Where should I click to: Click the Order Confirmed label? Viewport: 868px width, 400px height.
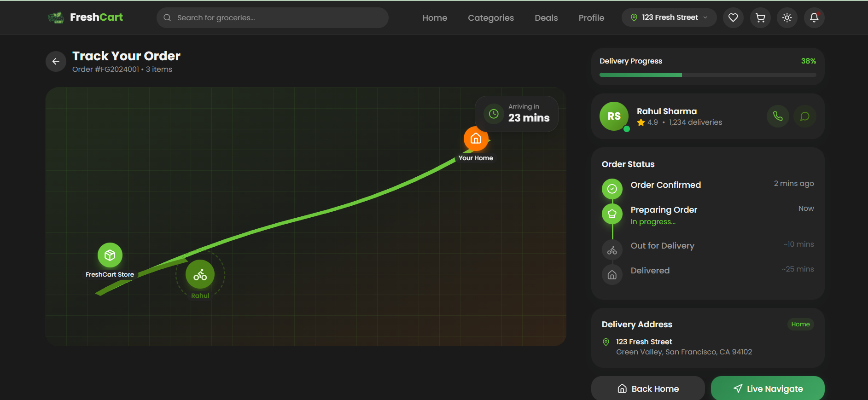[665, 185]
